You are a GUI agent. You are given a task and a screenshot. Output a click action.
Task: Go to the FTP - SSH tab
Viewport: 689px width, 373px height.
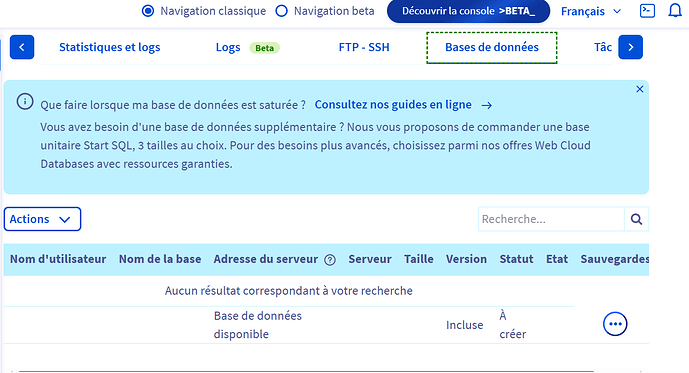pos(364,47)
